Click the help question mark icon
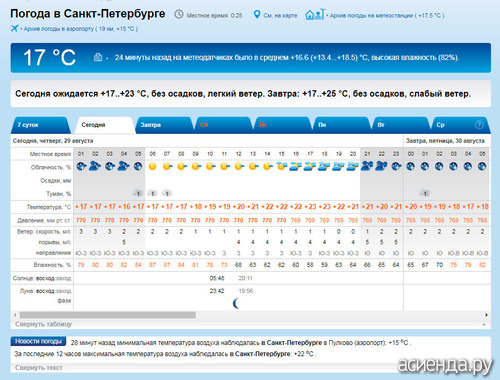This screenshot has height=380, width=500. (479, 125)
